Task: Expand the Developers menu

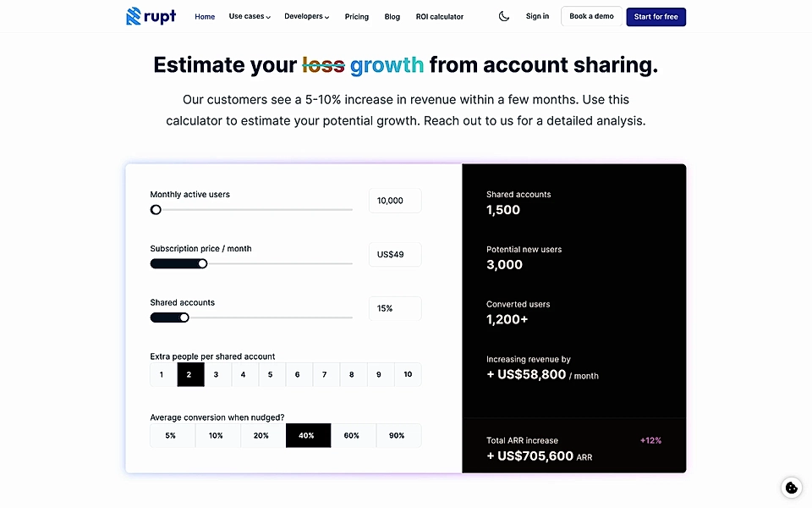Action: 306,16
